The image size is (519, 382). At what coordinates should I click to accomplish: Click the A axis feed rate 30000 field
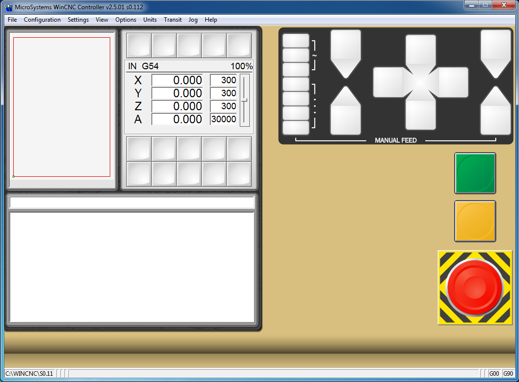click(223, 119)
